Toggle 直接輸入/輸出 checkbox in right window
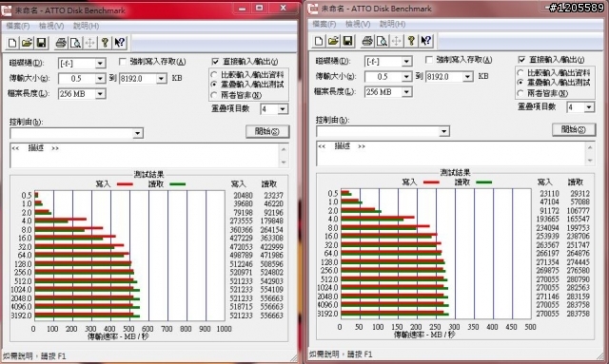 click(522, 60)
